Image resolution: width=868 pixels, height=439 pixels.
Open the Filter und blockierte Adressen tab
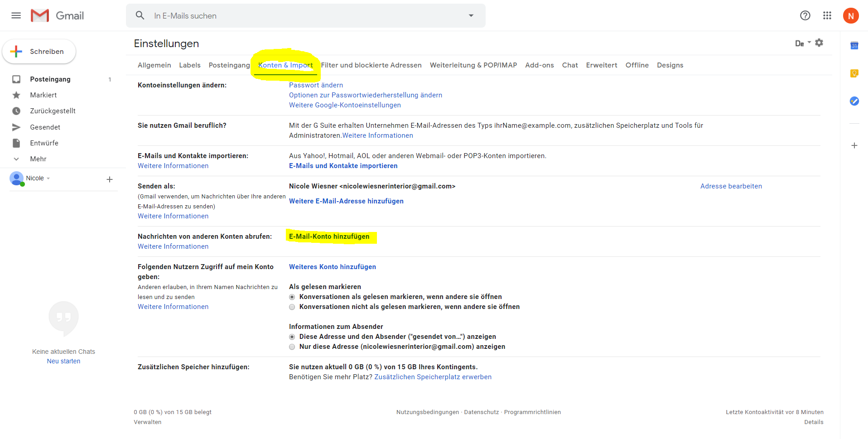(371, 65)
